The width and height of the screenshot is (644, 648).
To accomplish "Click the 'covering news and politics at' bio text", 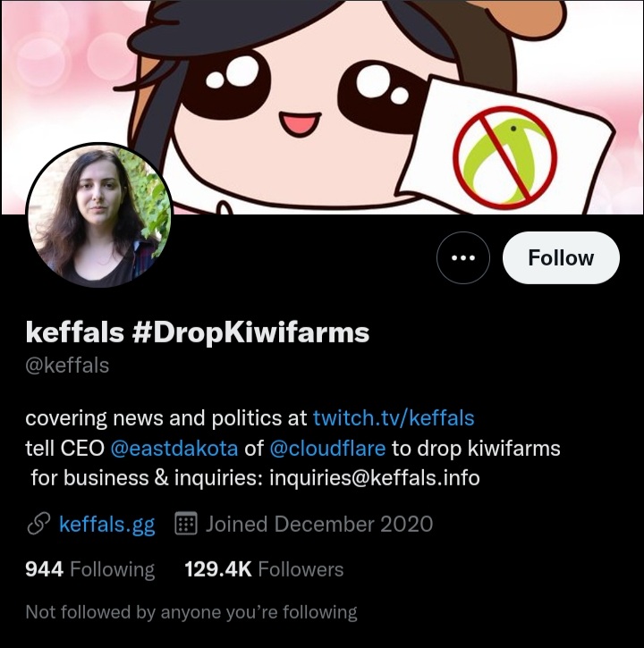I will [x=165, y=418].
